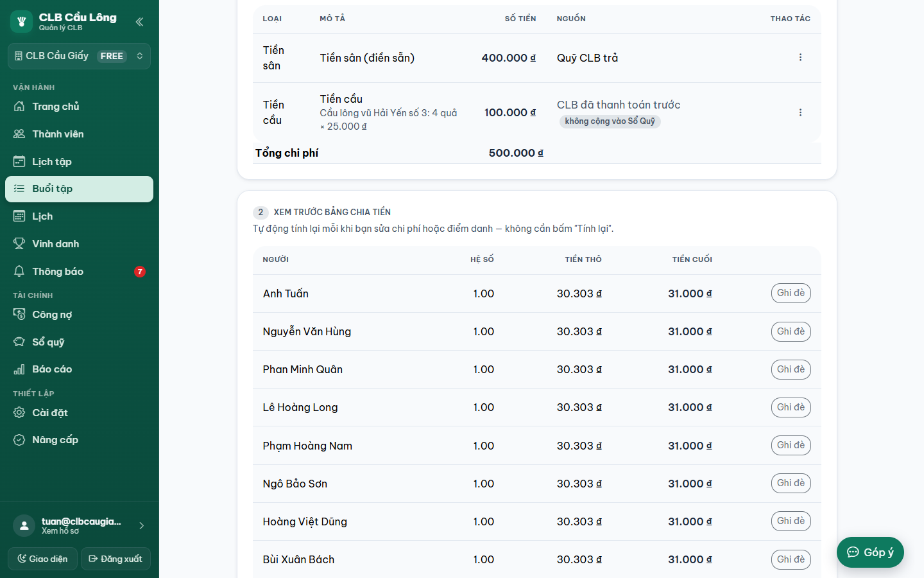This screenshot has height=578, width=924.
Task: Click the 'CLB đã thanh toán trước' text
Action: [619, 105]
